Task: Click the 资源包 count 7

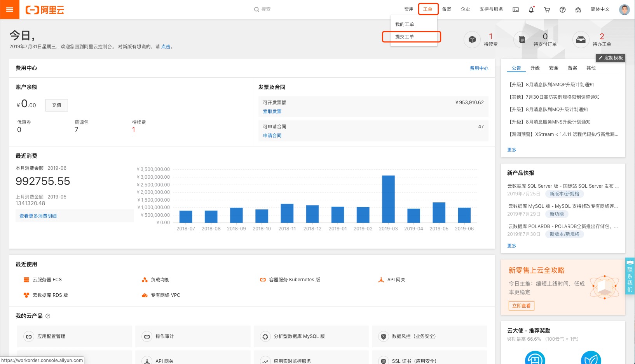Action: coord(77,130)
